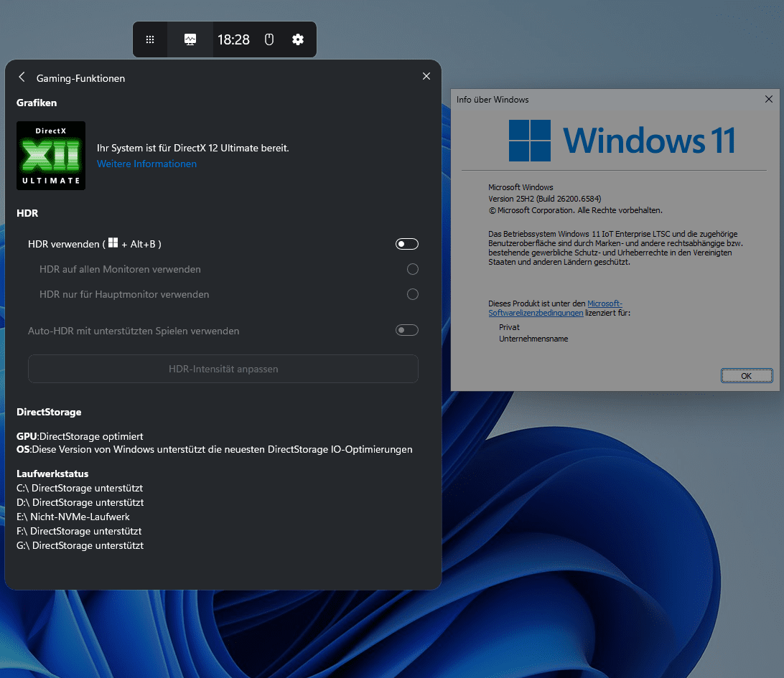Select HDR auf allen Monitoren verwenden

click(413, 269)
